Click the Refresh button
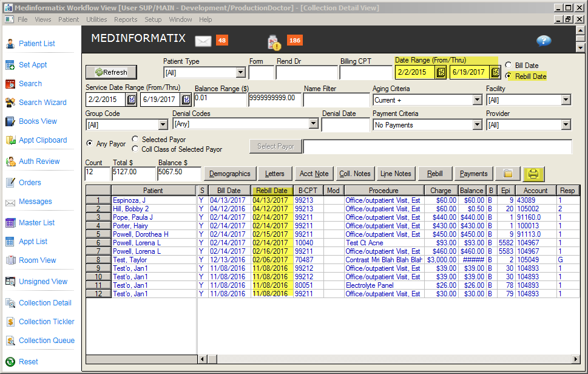Image resolution: width=588 pixels, height=374 pixels. point(111,72)
